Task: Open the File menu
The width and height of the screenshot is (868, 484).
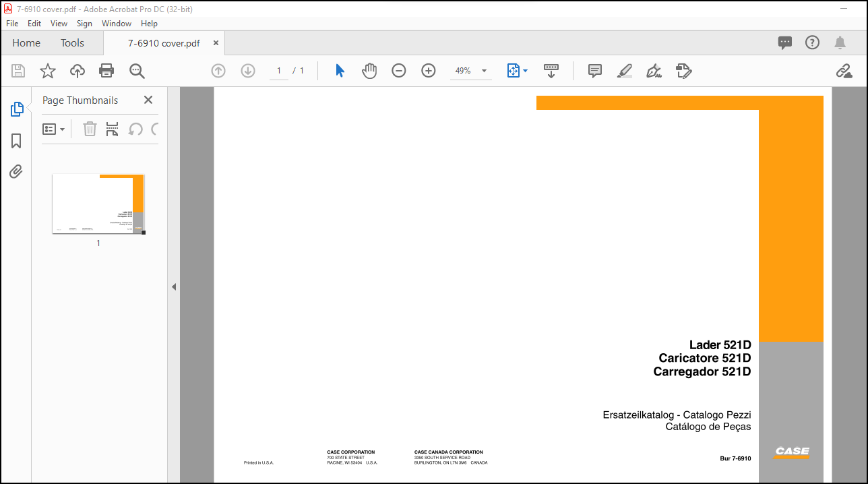Action: (x=12, y=23)
